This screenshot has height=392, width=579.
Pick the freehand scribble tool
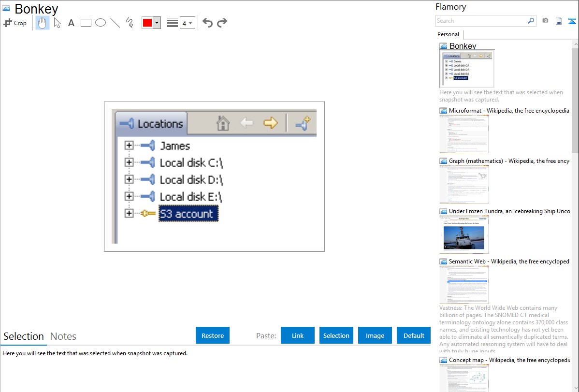[x=130, y=23]
